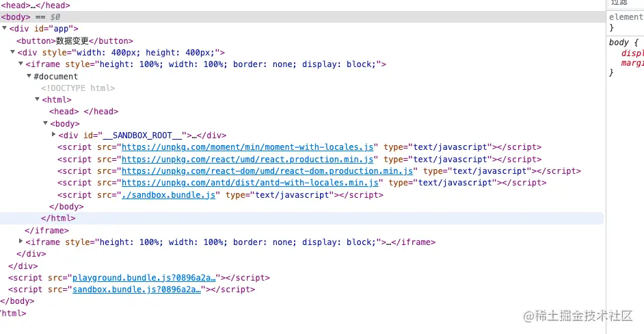Viewport: 644px width, 334px height.
Task: Collapse the #document node
Action: point(29,76)
